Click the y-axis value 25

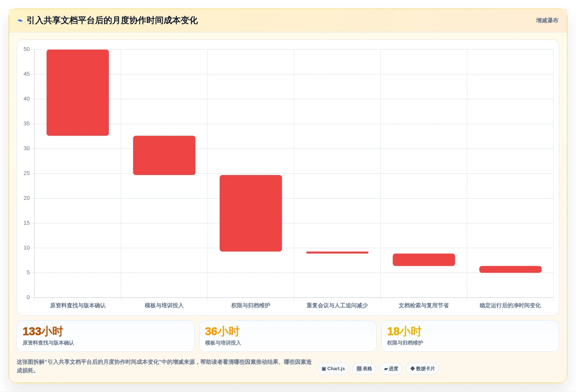tap(27, 173)
